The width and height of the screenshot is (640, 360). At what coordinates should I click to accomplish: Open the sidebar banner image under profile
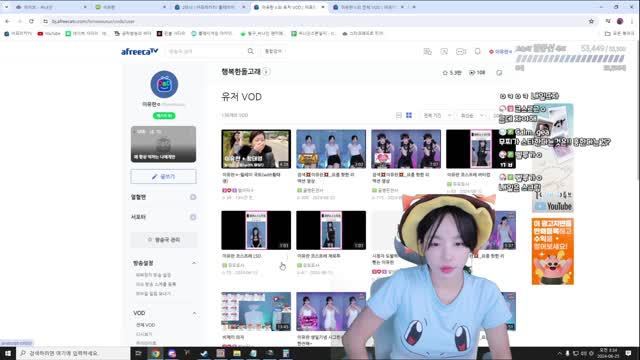click(x=163, y=144)
